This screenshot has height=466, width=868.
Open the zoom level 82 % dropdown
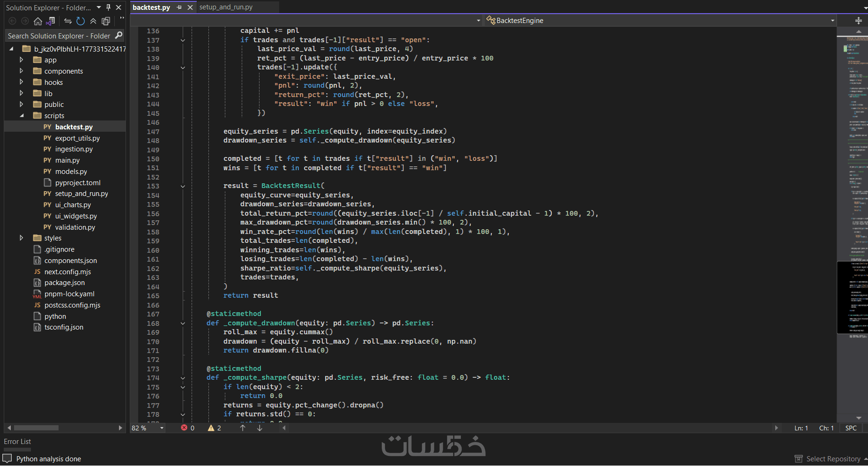[x=162, y=428]
